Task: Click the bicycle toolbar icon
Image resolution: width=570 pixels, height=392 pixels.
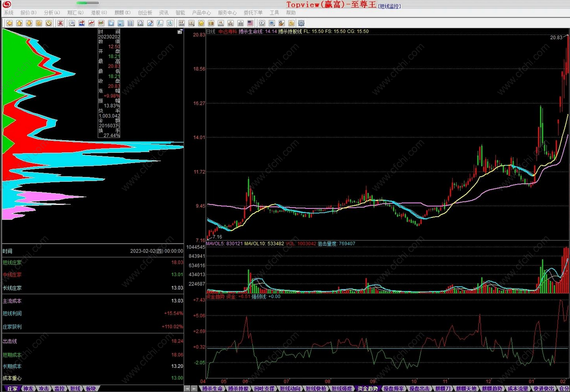Action: 230,23
